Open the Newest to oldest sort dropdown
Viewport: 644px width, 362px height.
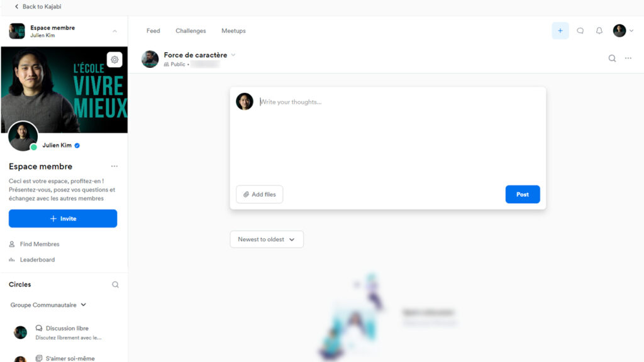[x=267, y=239]
